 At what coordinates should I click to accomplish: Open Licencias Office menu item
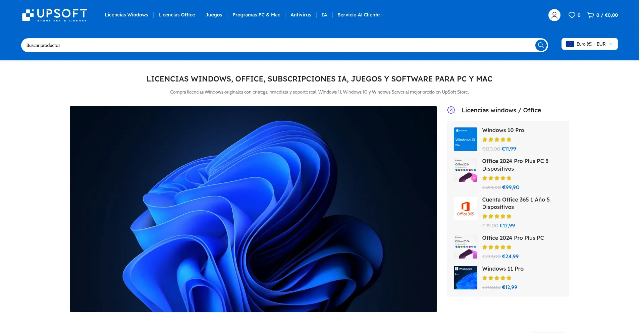tap(177, 15)
